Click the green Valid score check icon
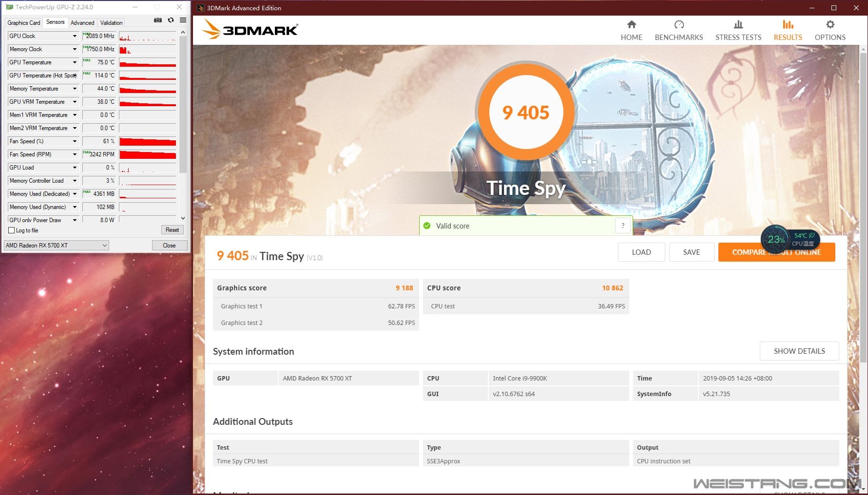The width and height of the screenshot is (868, 495). (427, 226)
